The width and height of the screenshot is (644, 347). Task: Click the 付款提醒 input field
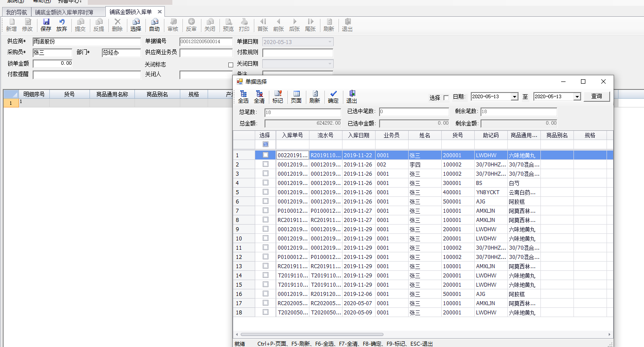86,74
